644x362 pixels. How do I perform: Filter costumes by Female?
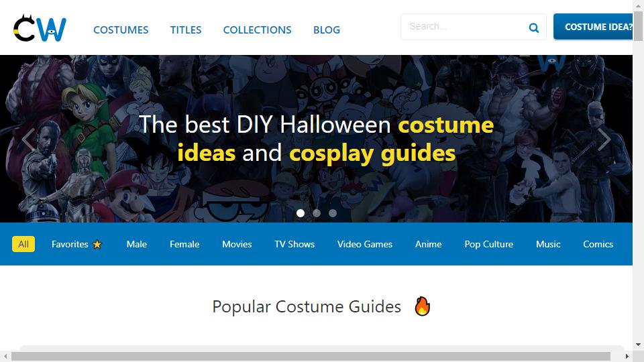point(184,244)
